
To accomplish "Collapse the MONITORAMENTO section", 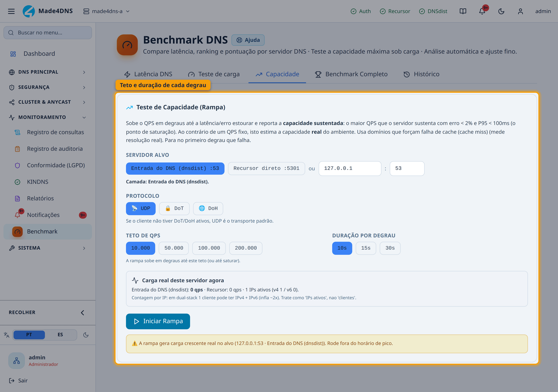I will (x=48, y=117).
